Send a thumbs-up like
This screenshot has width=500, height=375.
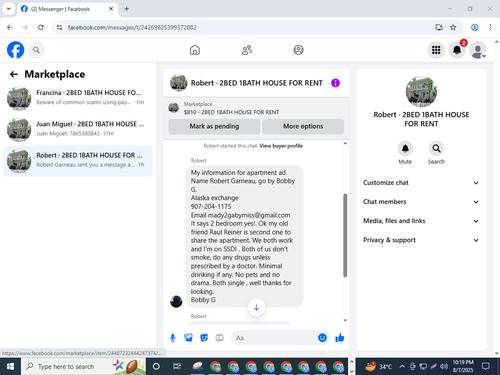pos(340,338)
